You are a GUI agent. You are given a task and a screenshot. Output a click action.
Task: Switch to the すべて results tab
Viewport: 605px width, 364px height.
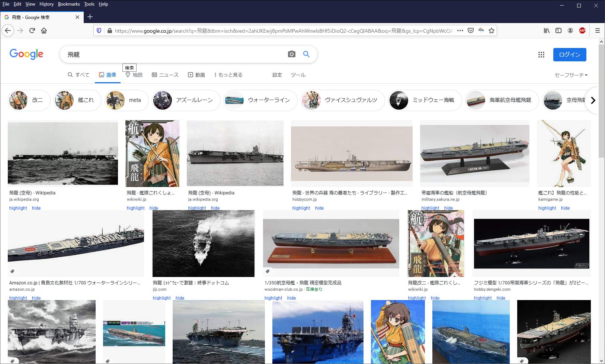pyautogui.click(x=79, y=75)
